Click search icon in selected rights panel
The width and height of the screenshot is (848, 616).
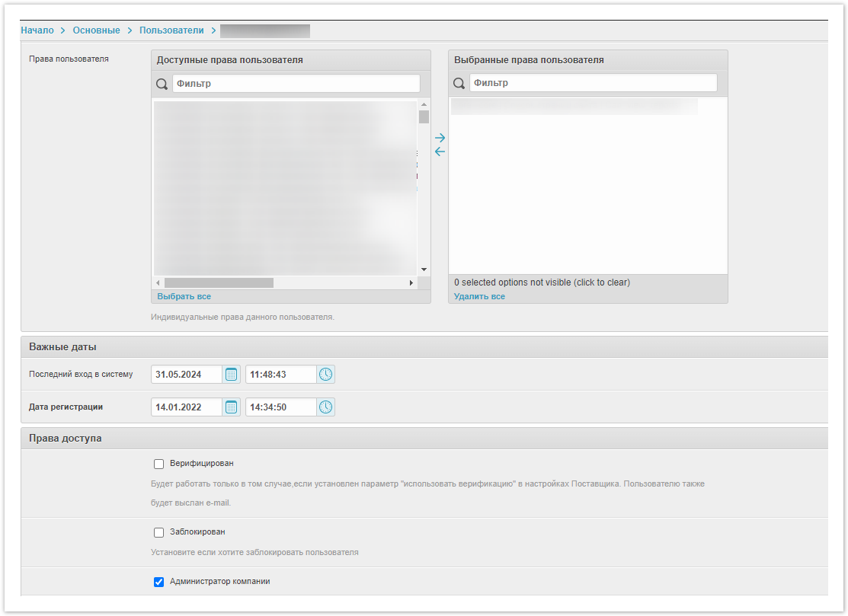(459, 84)
